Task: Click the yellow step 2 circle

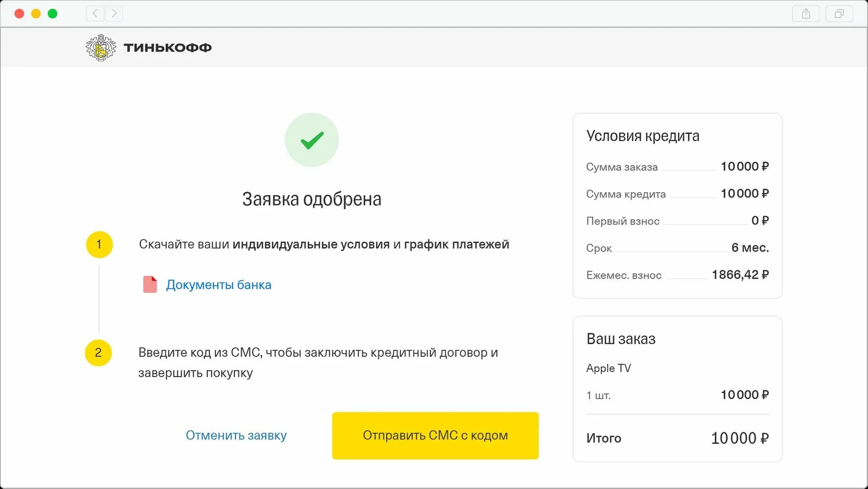Action: 98,353
